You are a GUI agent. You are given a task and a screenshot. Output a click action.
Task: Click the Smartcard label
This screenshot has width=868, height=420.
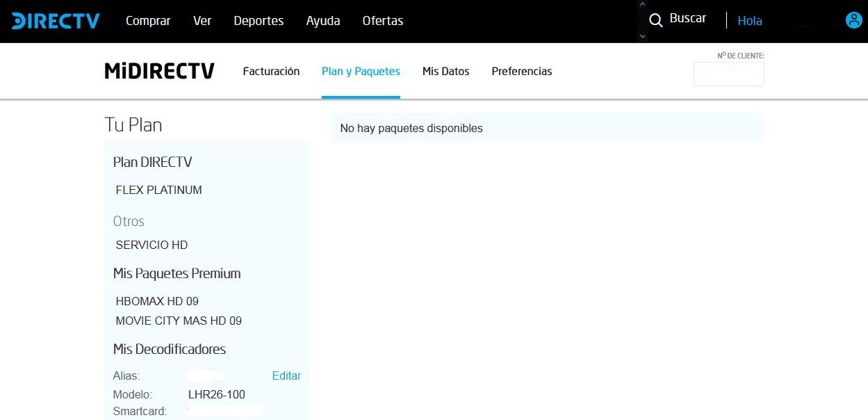pos(140,411)
